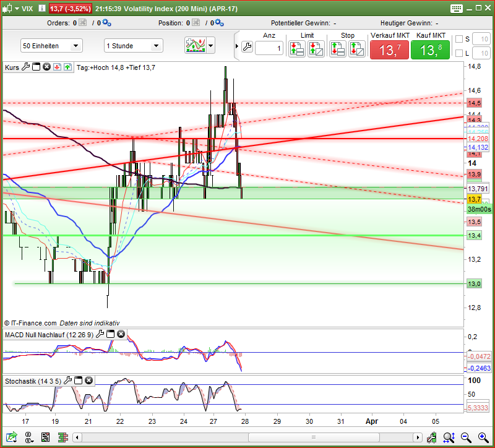Close the Kurs panel with X icon

(47, 67)
